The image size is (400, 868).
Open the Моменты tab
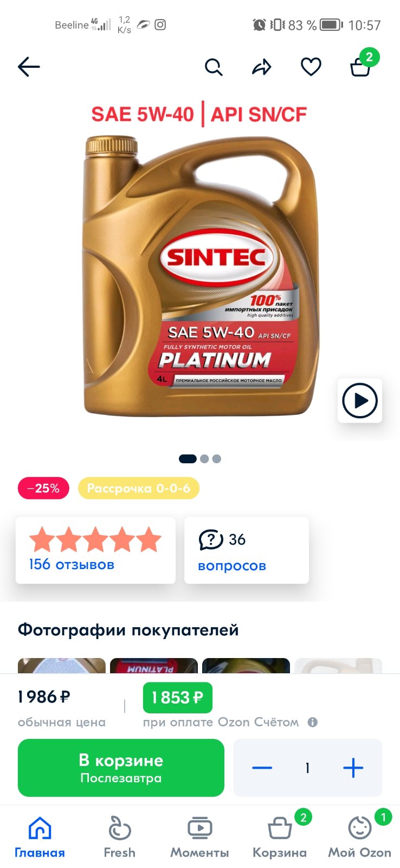pyautogui.click(x=200, y=837)
